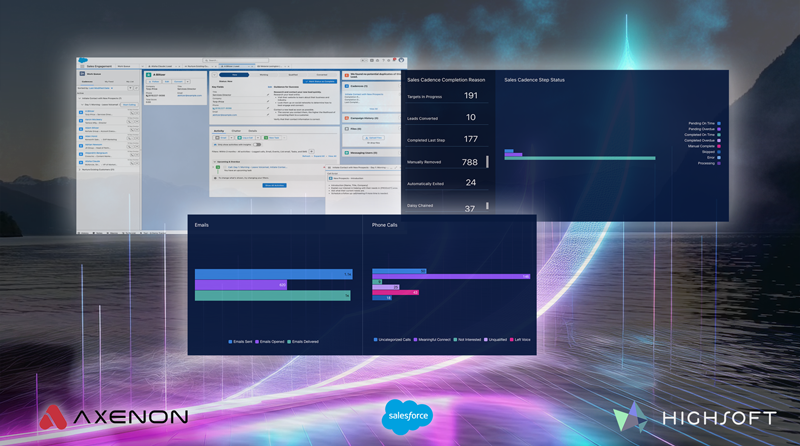Select the New stage in lead path
Viewport: 800px width, 446px height.
coord(234,75)
